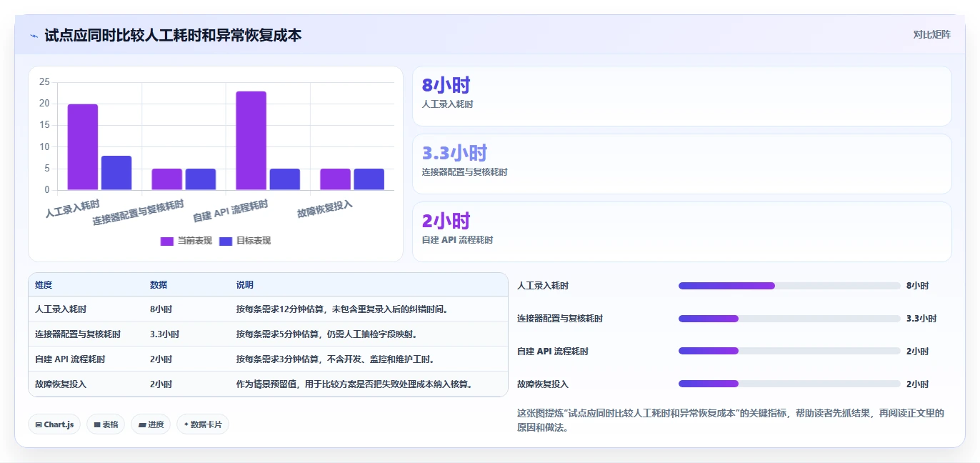
Task: Click the tallest purple bar for 自建 API 流程耗时
Action: 251,141
